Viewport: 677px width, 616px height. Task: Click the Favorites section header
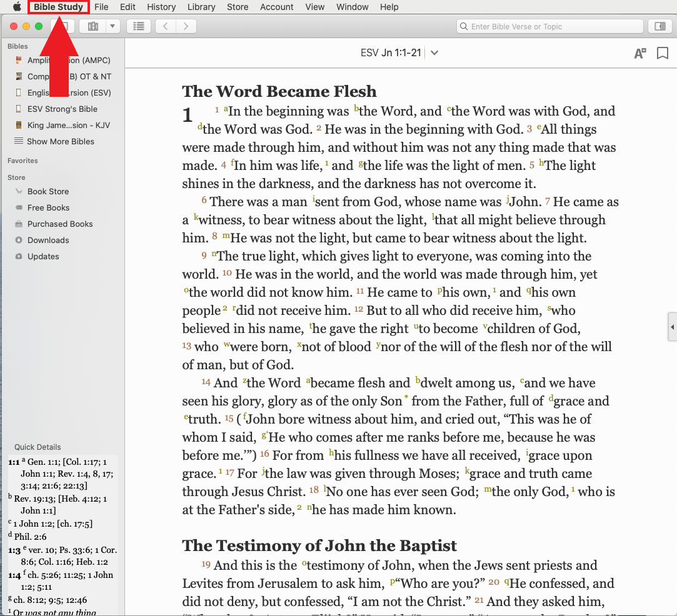click(23, 161)
